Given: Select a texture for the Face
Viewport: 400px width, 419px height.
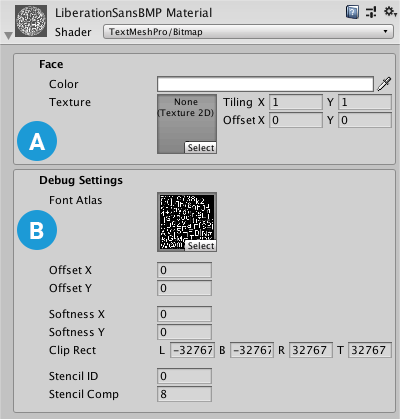Looking at the screenshot, I should [x=201, y=148].
